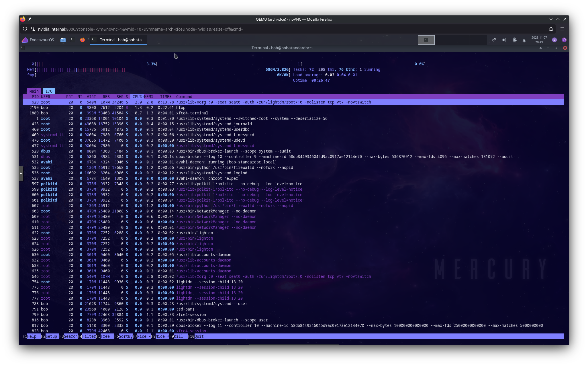Open Firefox from the taskbar launcher
The image size is (588, 367).
tap(83, 40)
